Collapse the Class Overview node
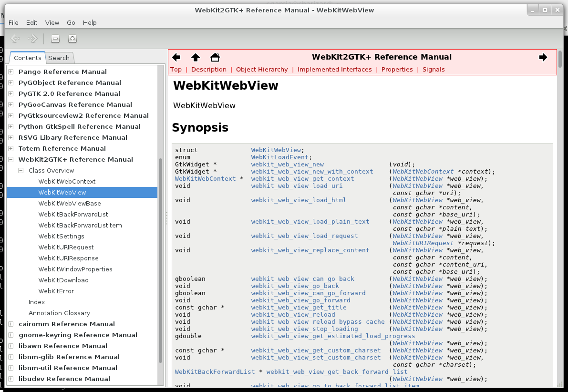Viewport: 568px width, 392px height. point(21,170)
